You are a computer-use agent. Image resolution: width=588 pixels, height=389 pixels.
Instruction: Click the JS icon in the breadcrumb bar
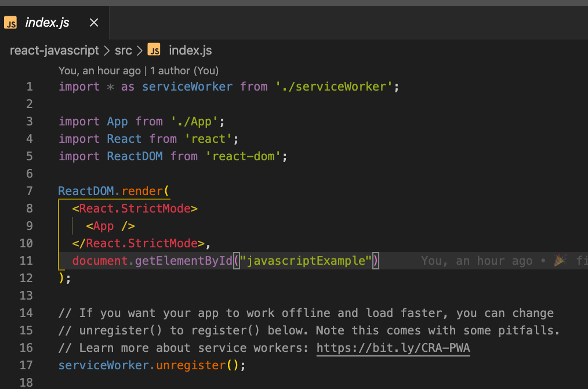pos(154,50)
